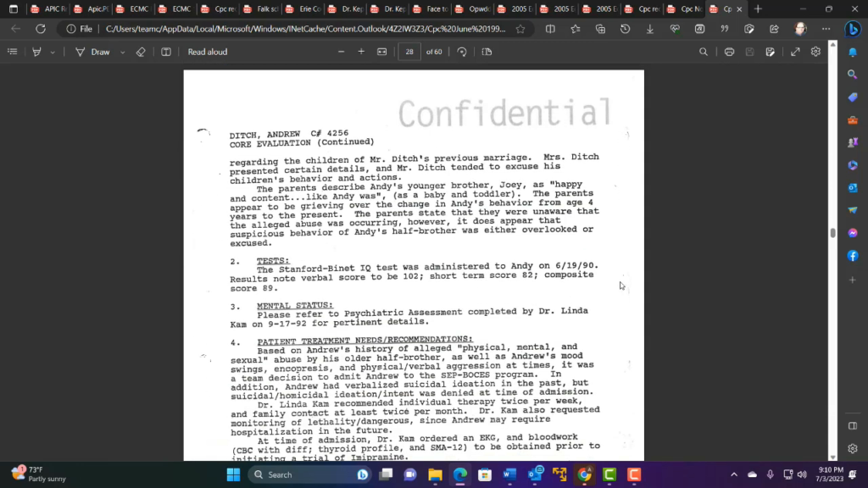Activate the Draw tool
The height and width of the screenshot is (488, 868).
pyautogui.click(x=92, y=52)
